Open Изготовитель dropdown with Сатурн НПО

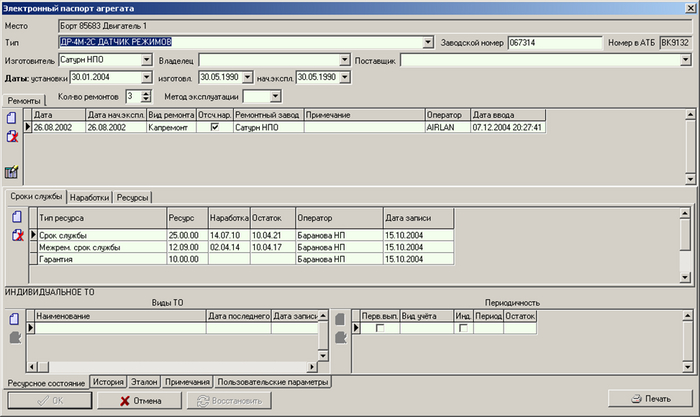tap(146, 59)
